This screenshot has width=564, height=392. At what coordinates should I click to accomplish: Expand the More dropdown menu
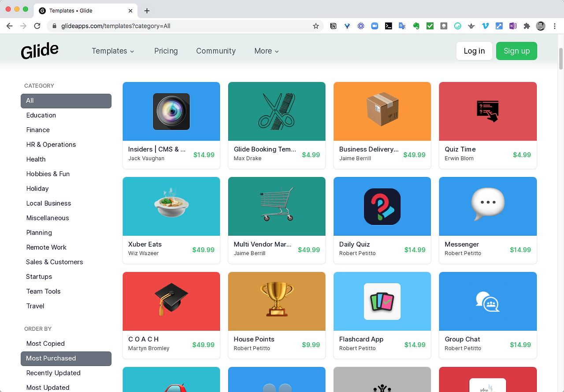coord(267,51)
